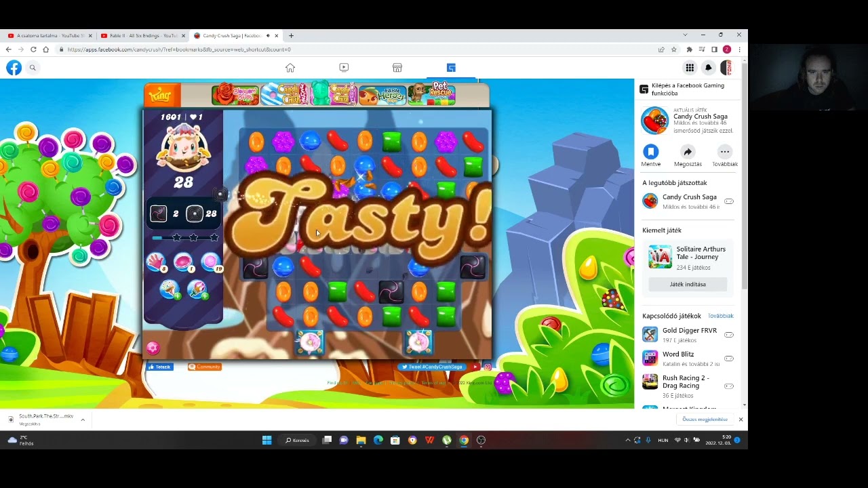
Task: Bookmark this page with star icon
Action: pyautogui.click(x=673, y=49)
